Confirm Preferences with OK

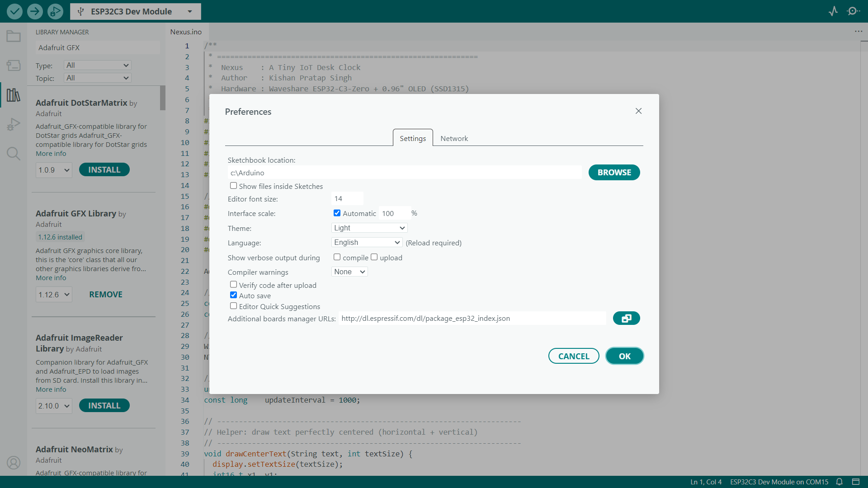[x=625, y=356]
